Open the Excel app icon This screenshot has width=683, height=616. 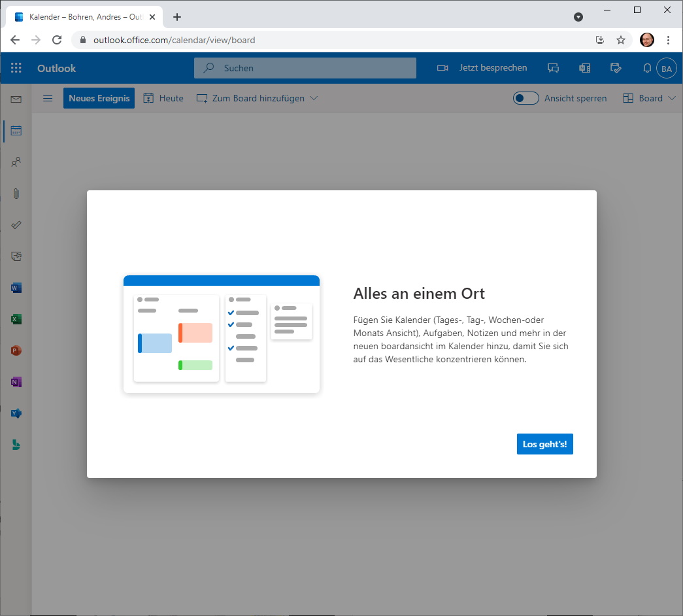pos(16,319)
